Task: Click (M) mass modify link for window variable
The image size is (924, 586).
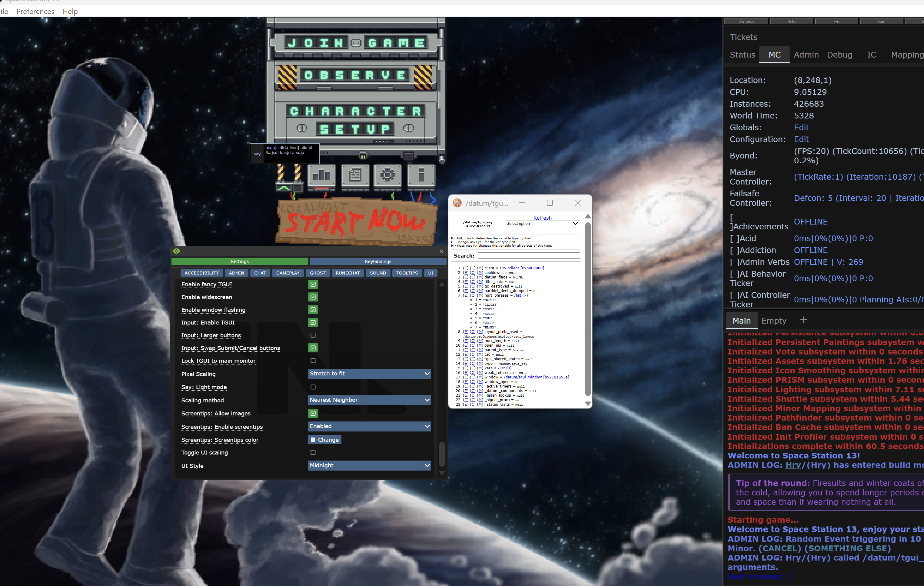Action: [480, 377]
